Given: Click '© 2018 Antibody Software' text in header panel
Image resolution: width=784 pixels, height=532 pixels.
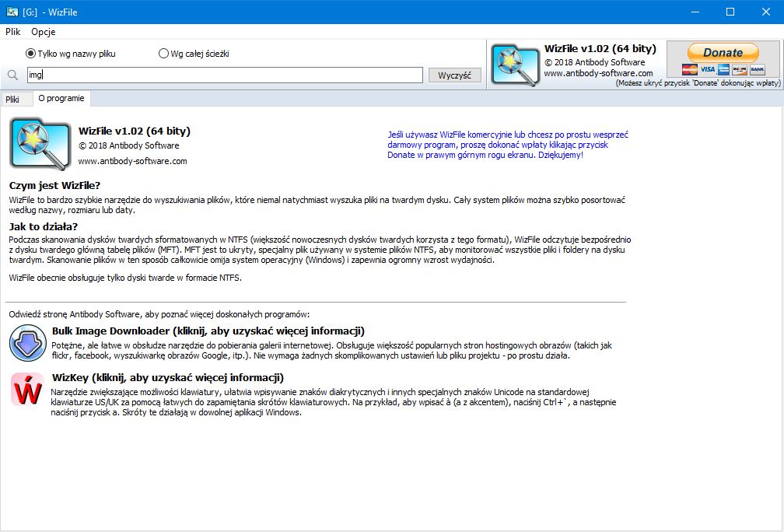Looking at the screenshot, I should [594, 62].
